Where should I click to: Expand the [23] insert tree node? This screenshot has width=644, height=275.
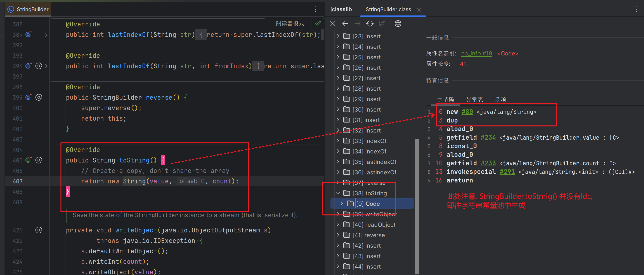coord(338,36)
